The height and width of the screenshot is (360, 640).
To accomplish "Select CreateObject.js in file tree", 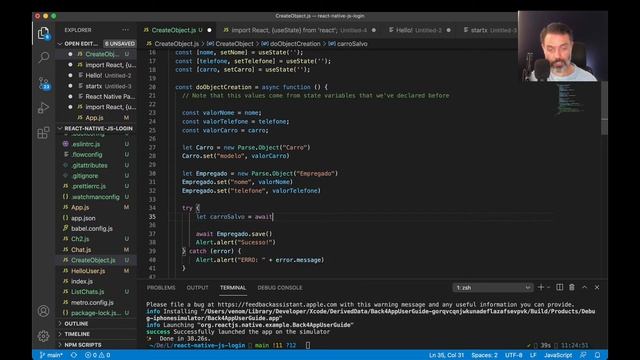I will tap(96, 260).
